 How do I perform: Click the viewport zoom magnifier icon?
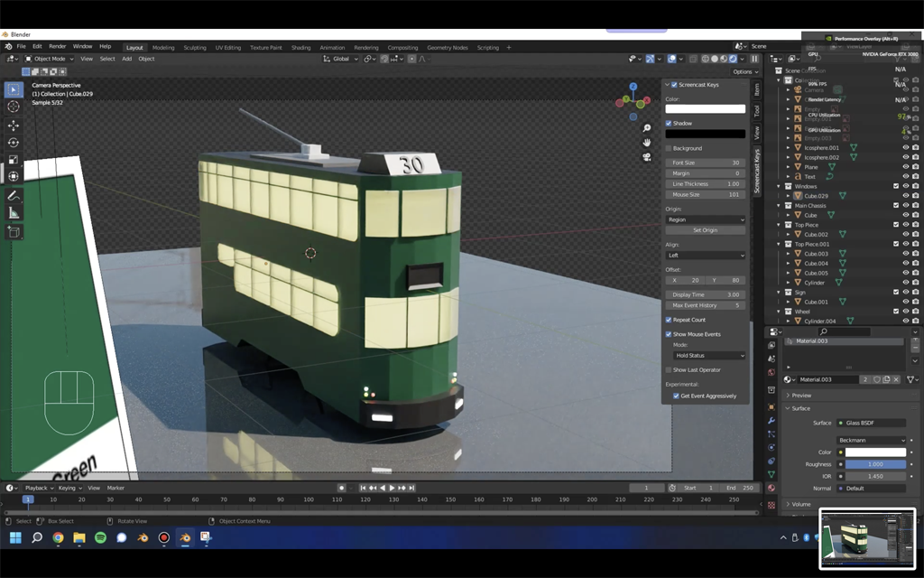coord(646,128)
